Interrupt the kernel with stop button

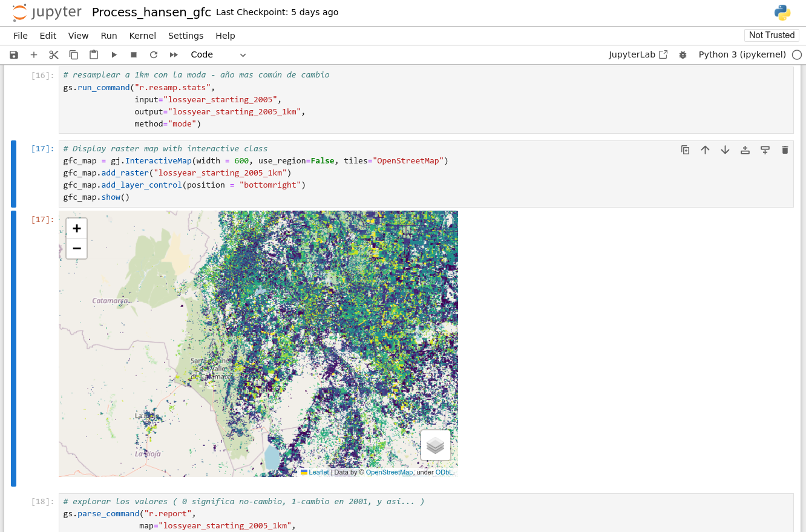pyautogui.click(x=134, y=54)
